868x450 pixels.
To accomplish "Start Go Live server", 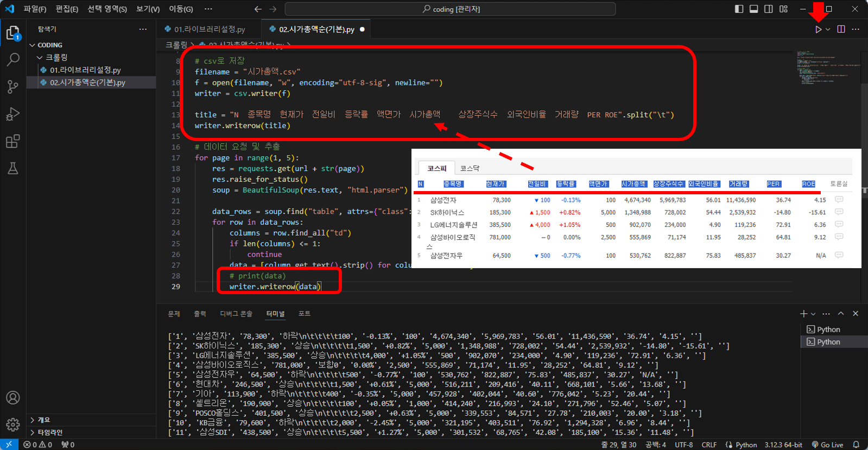I will coord(827,445).
